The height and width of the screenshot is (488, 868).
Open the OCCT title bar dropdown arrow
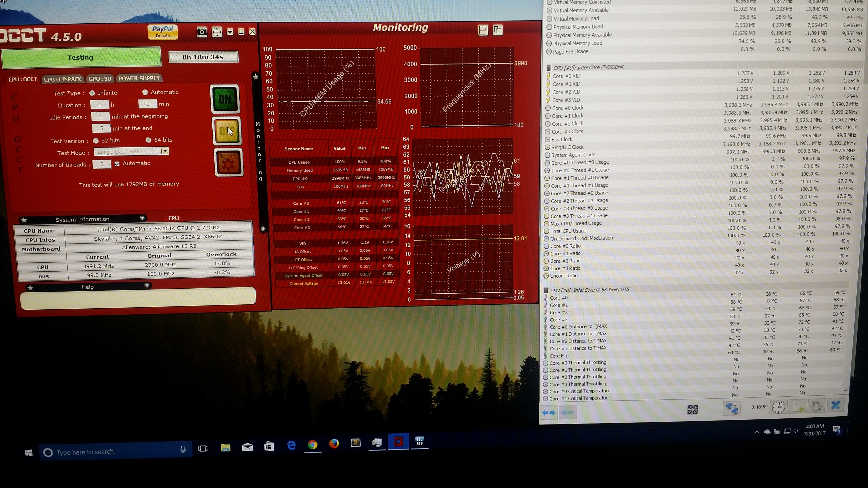pyautogui.click(x=230, y=32)
